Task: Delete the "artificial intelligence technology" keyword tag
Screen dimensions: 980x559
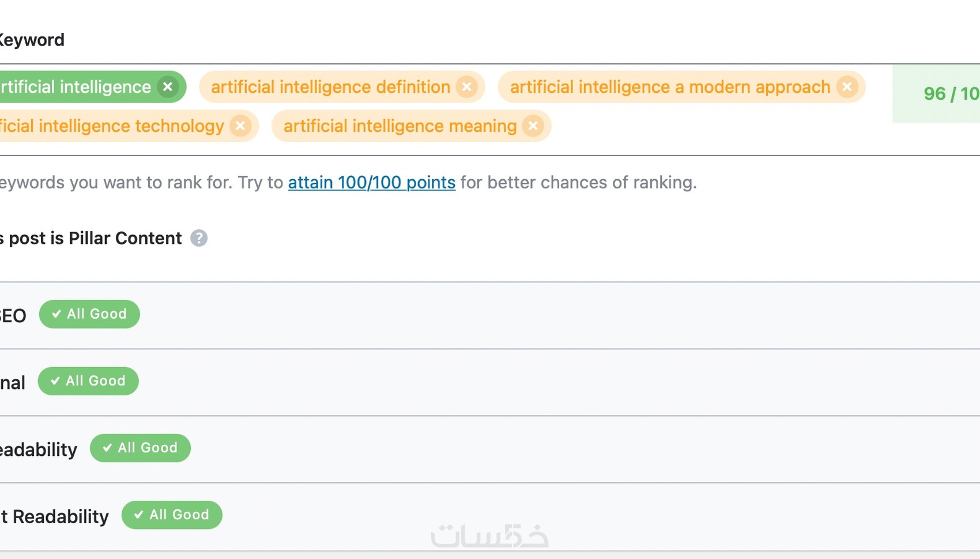Action: (x=240, y=126)
